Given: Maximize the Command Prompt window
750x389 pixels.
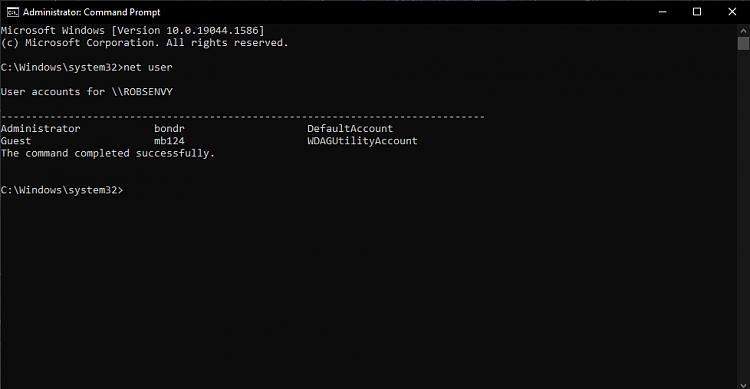Looking at the screenshot, I should tap(697, 12).
